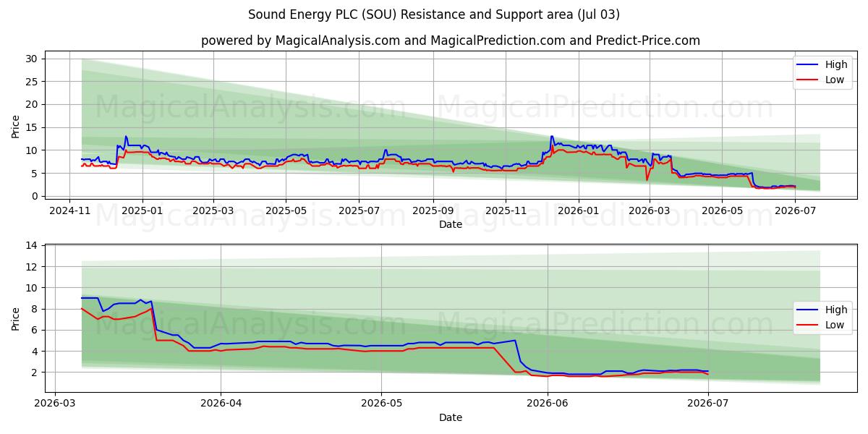Click the chart title 'Sound Energy PLC (SOU) Resistance and Support area (Jul 03)'
This screenshot has width=868, height=434.
pos(434,14)
